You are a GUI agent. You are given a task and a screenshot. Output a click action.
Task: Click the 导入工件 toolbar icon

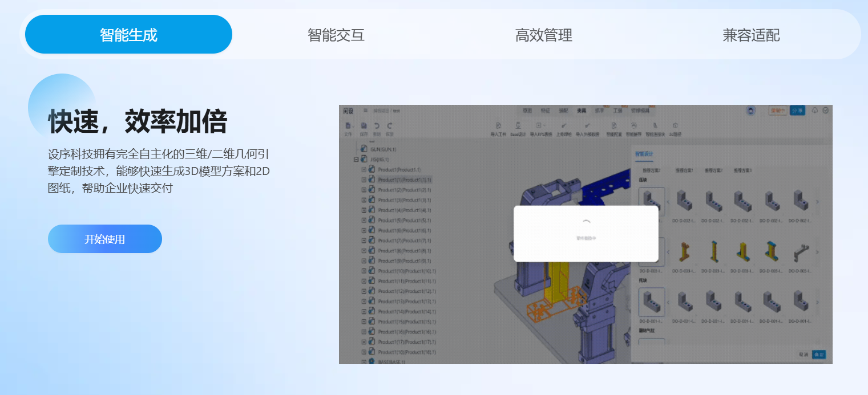(498, 125)
